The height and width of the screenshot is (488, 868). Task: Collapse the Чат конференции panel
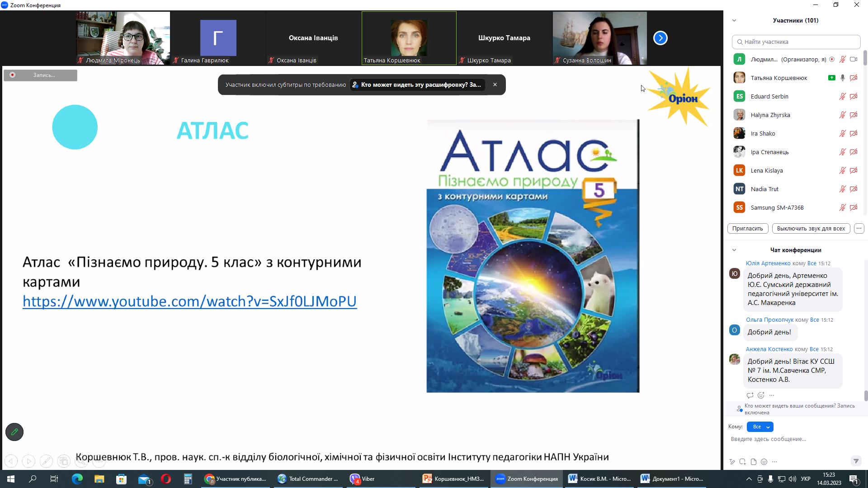point(734,250)
